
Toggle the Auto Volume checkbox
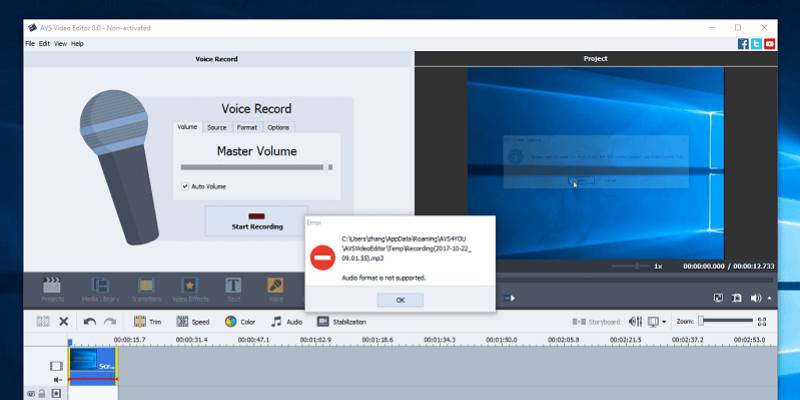click(185, 186)
